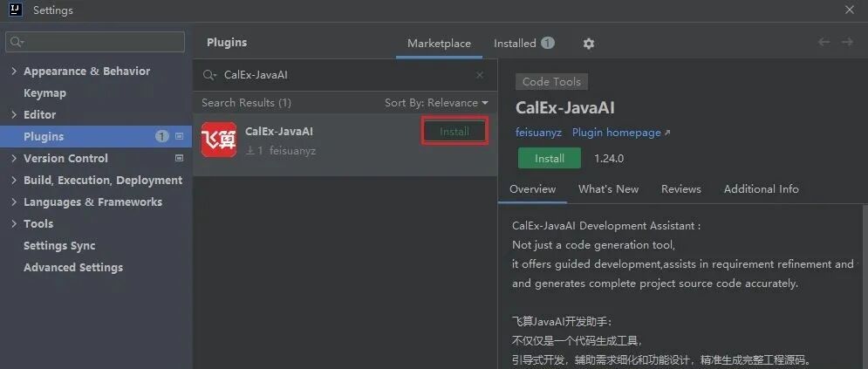Screen dimensions: 868x369
Task: Expand the Editor settings node
Action: pos(14,114)
